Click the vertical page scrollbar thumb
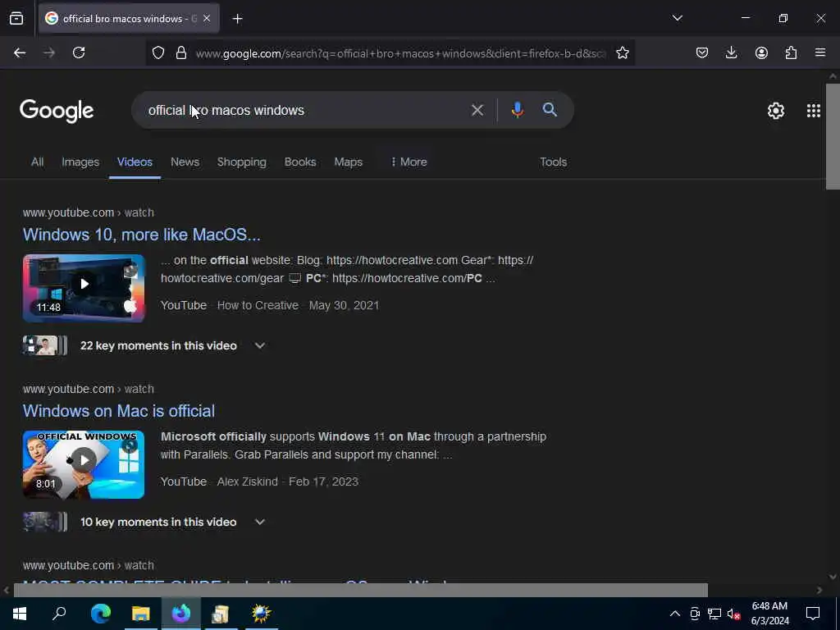This screenshot has height=630, width=840. tap(833, 136)
